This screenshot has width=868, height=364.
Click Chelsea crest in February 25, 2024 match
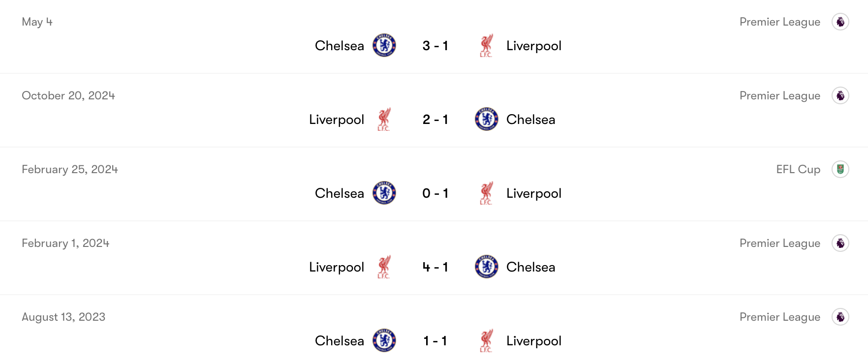tap(384, 193)
